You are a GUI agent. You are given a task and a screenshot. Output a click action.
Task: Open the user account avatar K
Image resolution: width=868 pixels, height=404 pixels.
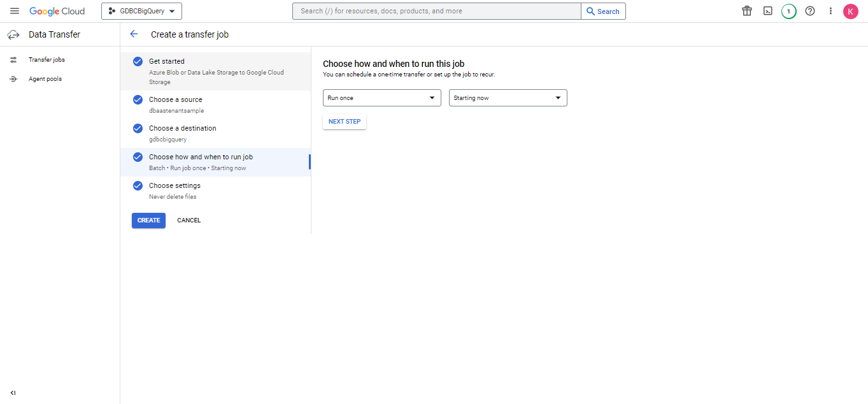850,11
